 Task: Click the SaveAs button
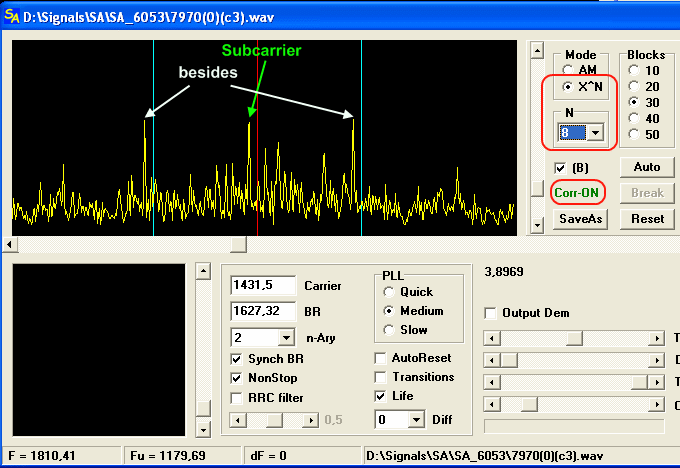[580, 218]
